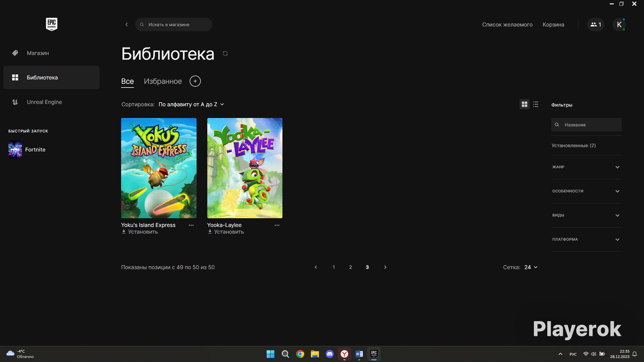Go to page 2
Image resolution: width=644 pixels, height=362 pixels.
(x=350, y=267)
